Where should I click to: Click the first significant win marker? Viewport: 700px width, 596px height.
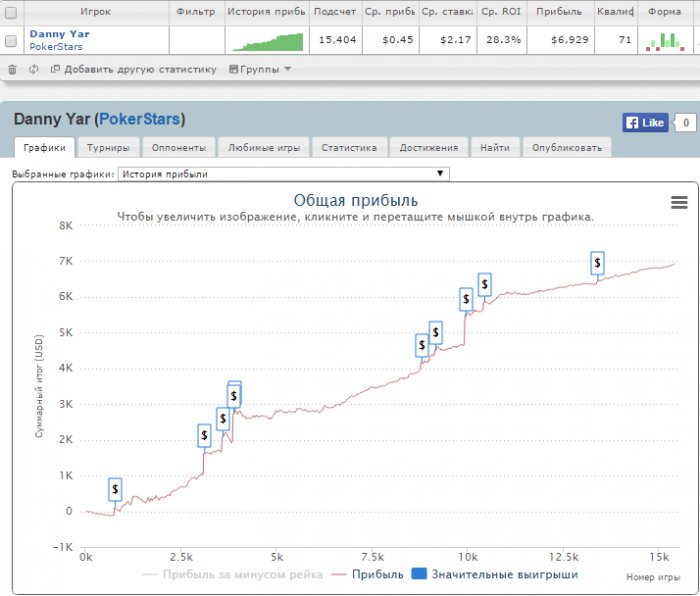coord(115,489)
